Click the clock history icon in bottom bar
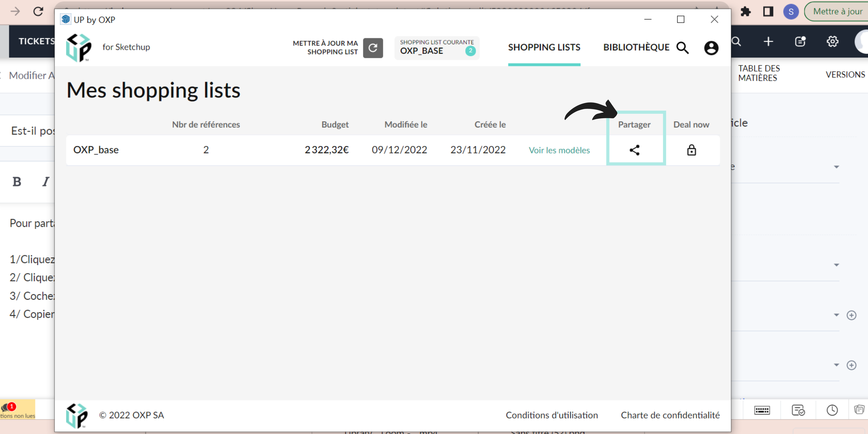This screenshot has height=434, width=868. coord(832,410)
